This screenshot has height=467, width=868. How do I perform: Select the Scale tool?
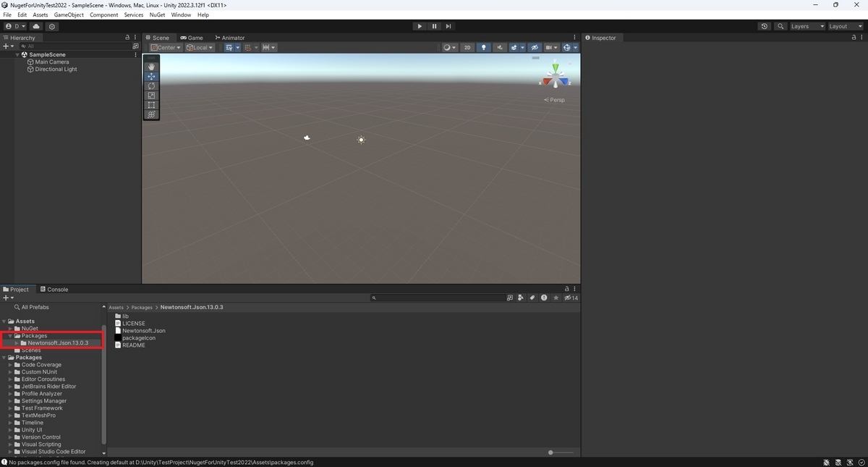pos(151,95)
